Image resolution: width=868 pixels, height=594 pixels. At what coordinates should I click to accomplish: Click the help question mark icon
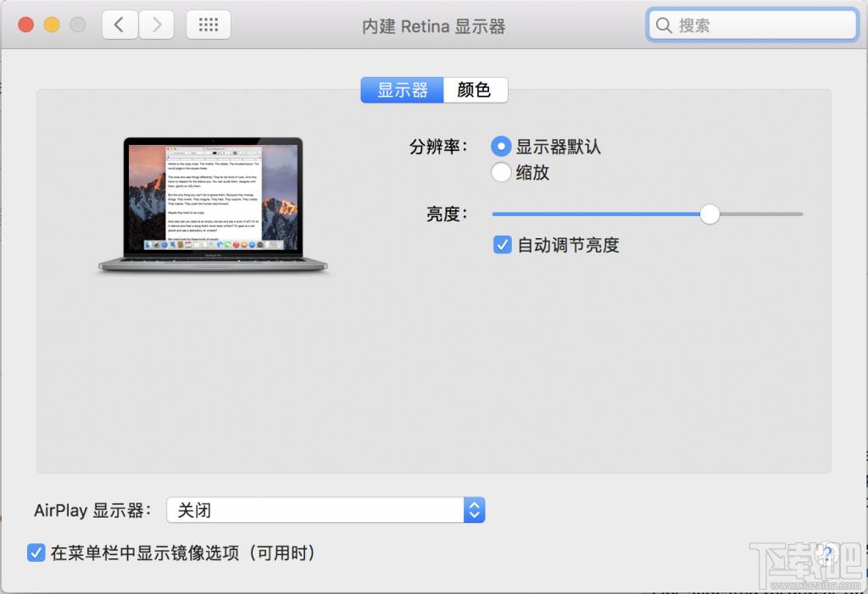pyautogui.click(x=827, y=554)
